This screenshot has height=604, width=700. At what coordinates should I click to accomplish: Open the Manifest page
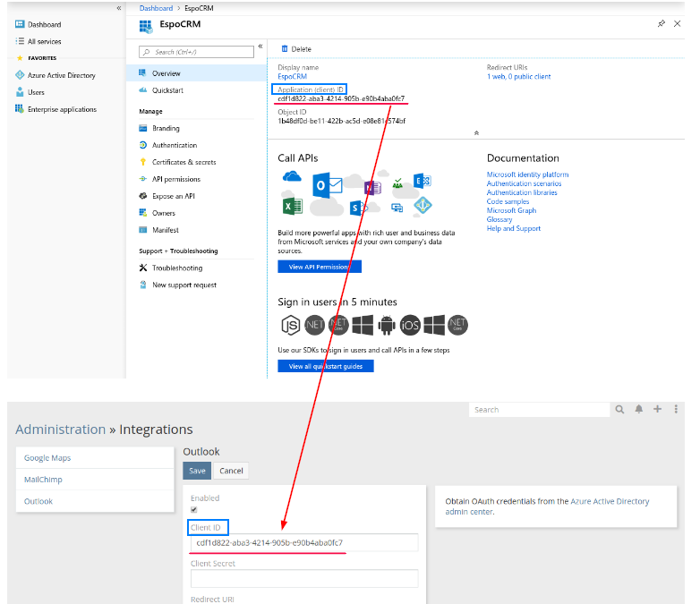click(x=165, y=230)
